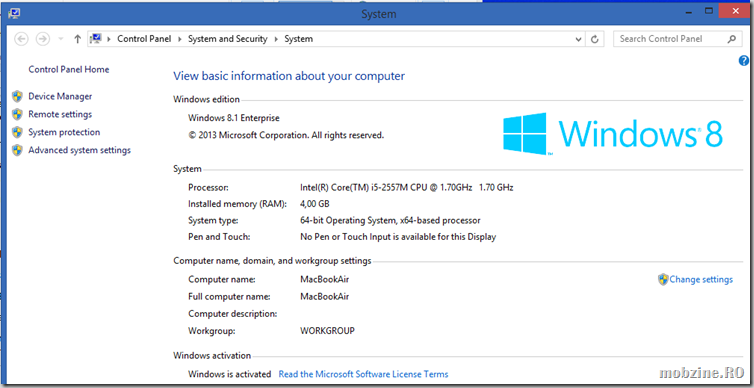Click System window title bar icon
Viewport: 754px width, 388px height.
click(x=14, y=13)
